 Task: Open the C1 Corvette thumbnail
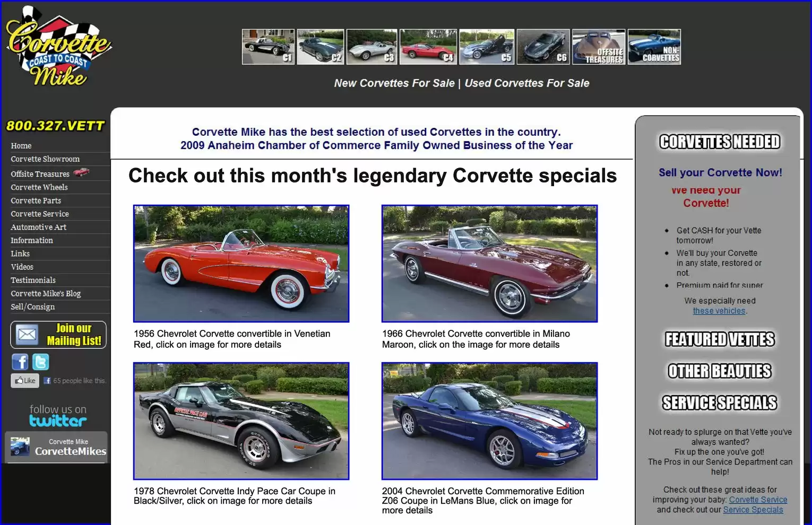click(268, 47)
